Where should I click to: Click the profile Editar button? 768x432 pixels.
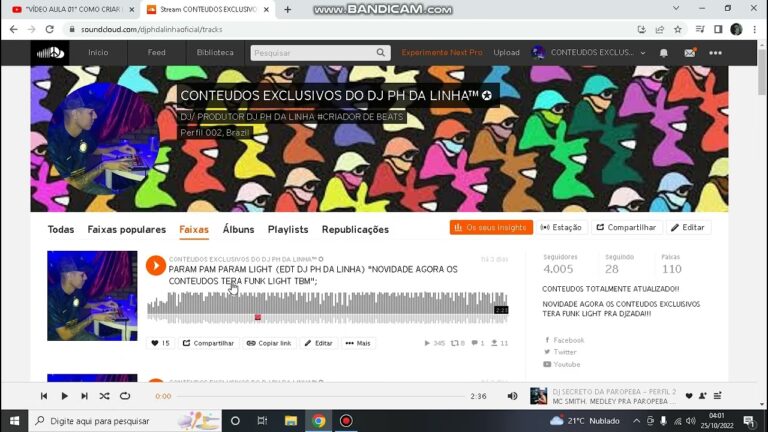688,227
